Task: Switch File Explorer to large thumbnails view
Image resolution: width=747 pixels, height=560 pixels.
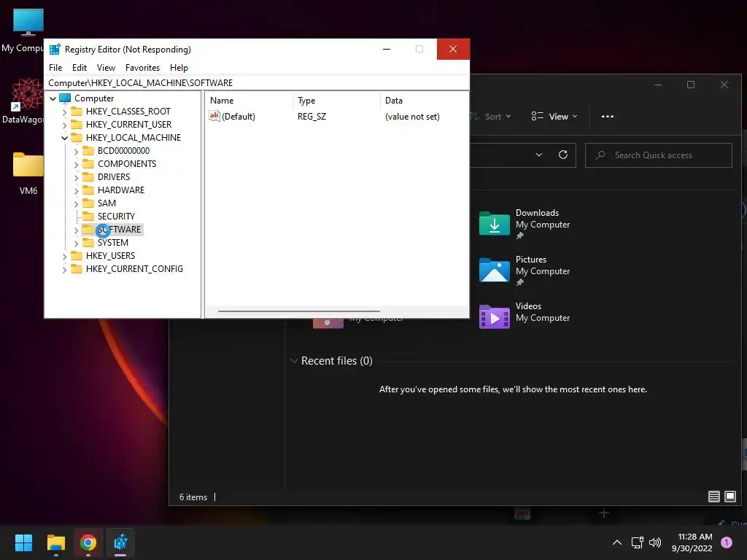Action: pos(729,497)
